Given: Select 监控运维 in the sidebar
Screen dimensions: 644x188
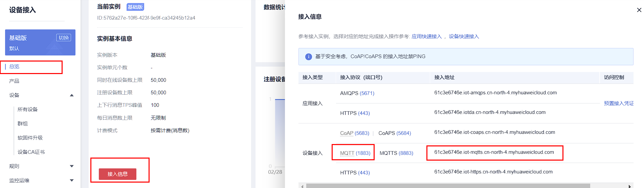Looking at the screenshot, I should [19, 181].
